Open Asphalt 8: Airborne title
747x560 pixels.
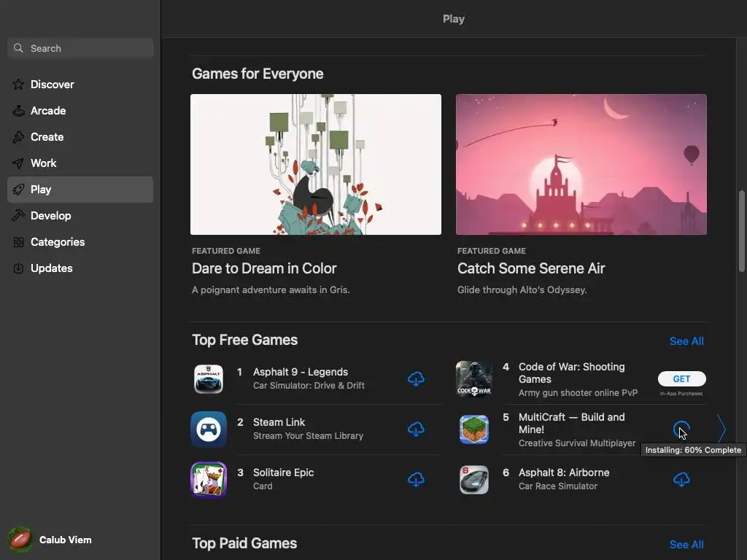coord(564,472)
